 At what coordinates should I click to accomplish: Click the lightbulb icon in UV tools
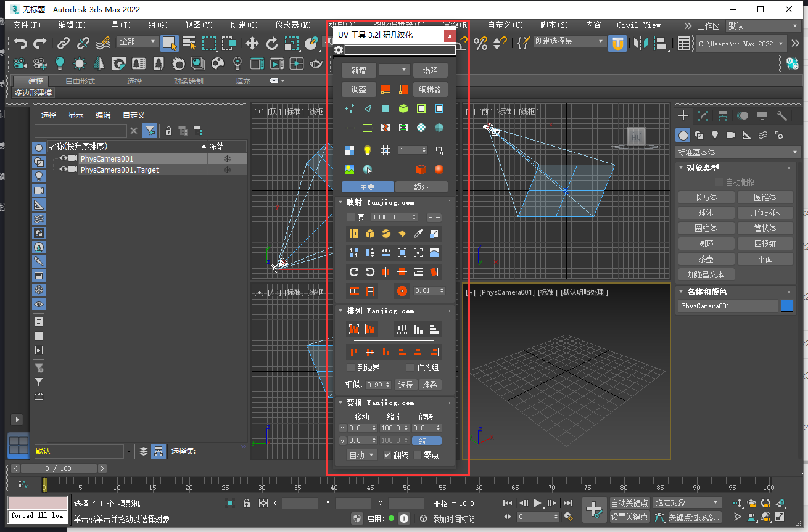coord(368,150)
